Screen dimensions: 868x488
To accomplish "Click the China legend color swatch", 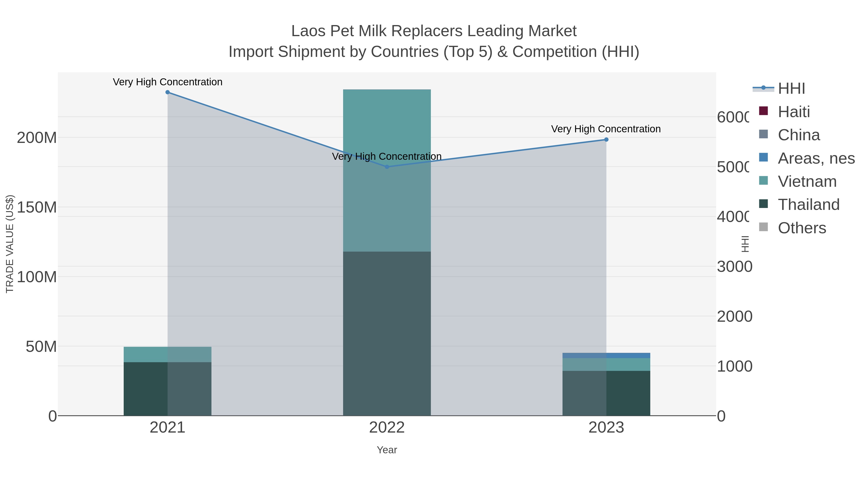I will (x=763, y=134).
